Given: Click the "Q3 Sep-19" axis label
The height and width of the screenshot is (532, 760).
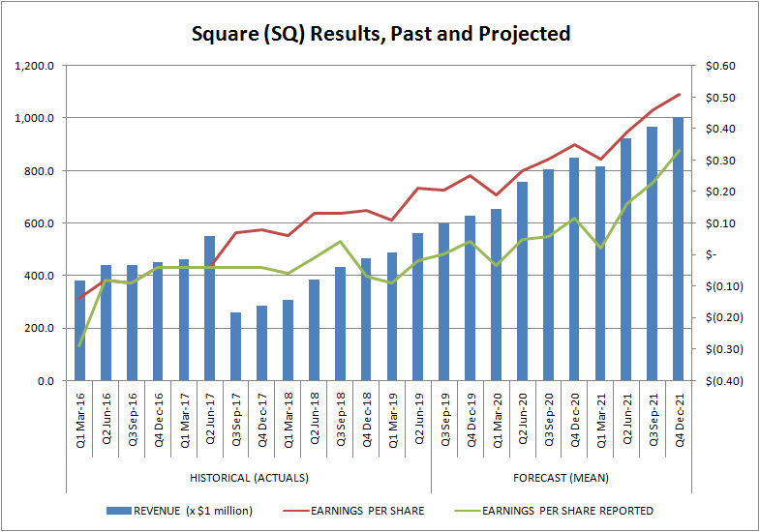Looking at the screenshot, I should (444, 420).
